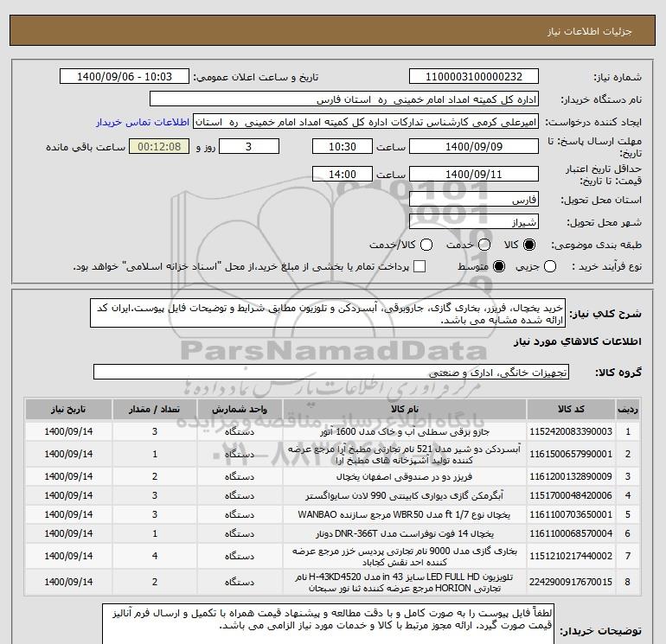Click the response deadline time 10:30
Viewport: 666px width, 644px height.
[343, 146]
